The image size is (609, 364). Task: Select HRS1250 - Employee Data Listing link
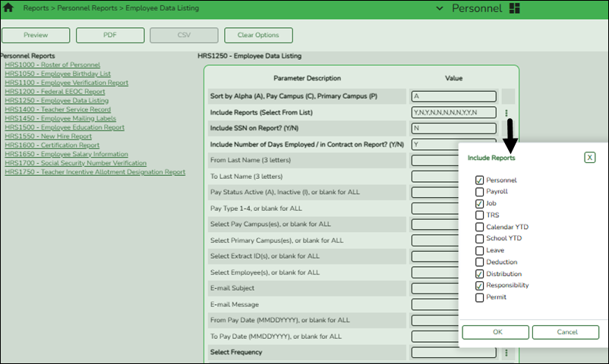point(57,101)
